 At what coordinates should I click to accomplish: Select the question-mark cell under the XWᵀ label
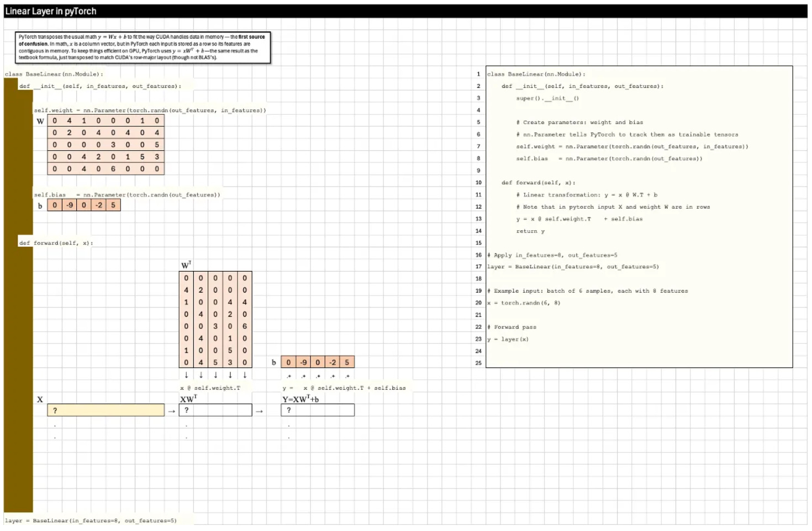click(x=215, y=410)
